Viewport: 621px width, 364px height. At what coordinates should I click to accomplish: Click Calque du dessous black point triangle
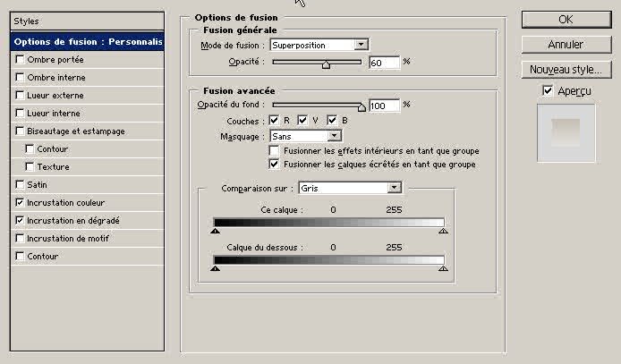point(215,267)
